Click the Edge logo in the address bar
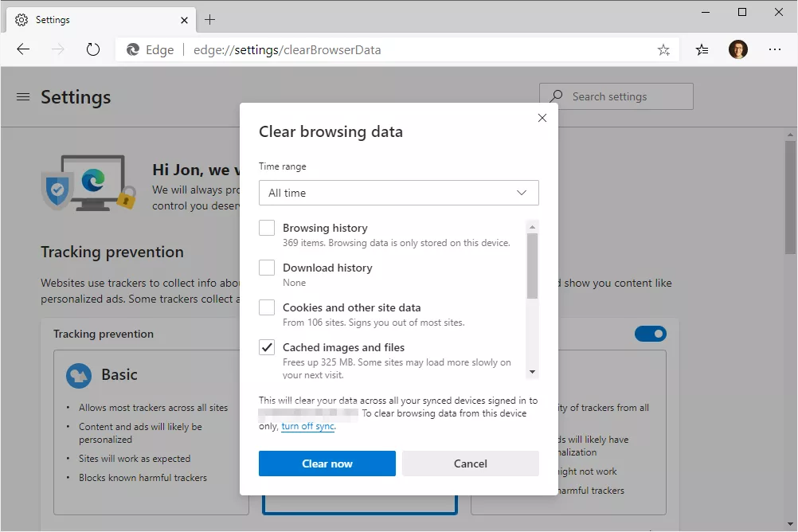 [132, 49]
